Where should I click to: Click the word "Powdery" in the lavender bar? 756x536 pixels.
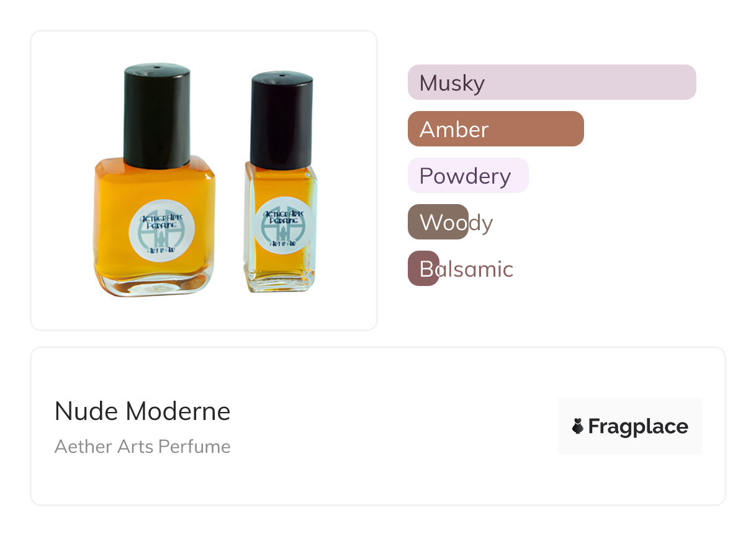coord(465,176)
